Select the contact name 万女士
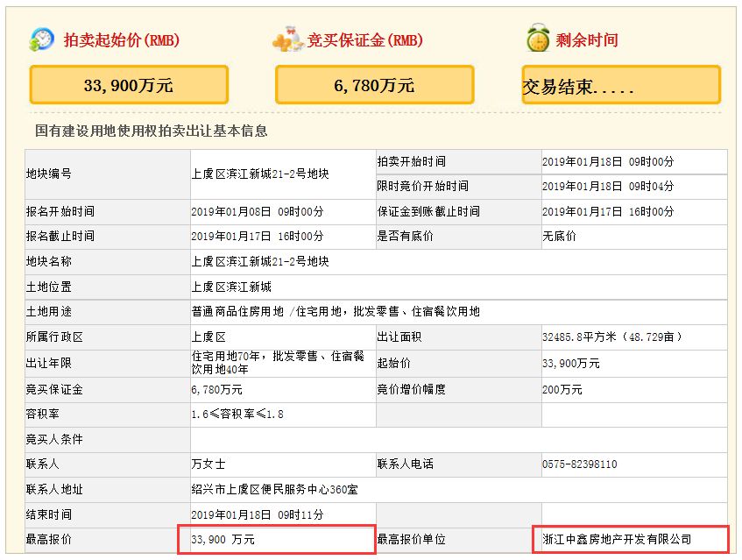Viewport: 742px width, 560px height. [x=208, y=464]
